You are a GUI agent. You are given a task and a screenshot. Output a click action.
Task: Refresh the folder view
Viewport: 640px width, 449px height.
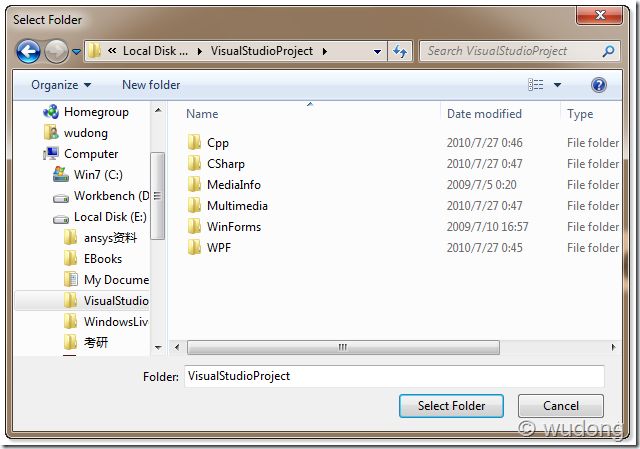tap(400, 51)
